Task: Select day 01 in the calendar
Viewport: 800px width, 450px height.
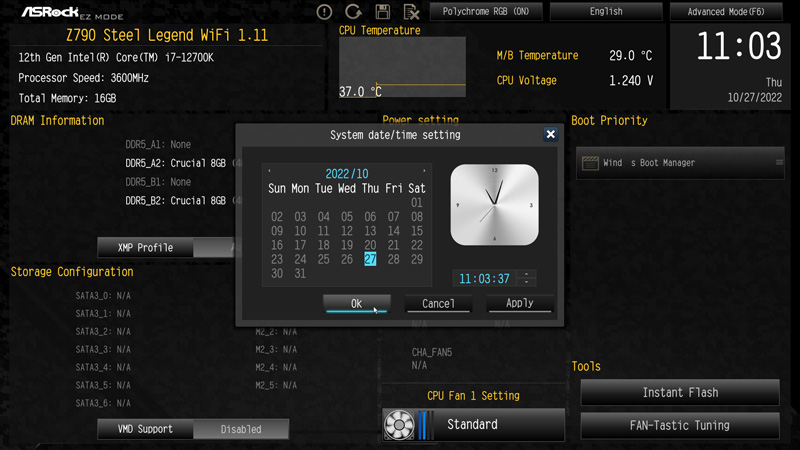Action: coord(417,203)
